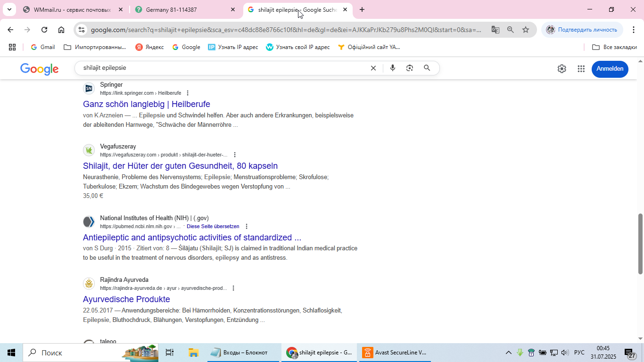Open the apps grid in bookmarks bar
Screen dimensions: 644x362
coord(12,47)
